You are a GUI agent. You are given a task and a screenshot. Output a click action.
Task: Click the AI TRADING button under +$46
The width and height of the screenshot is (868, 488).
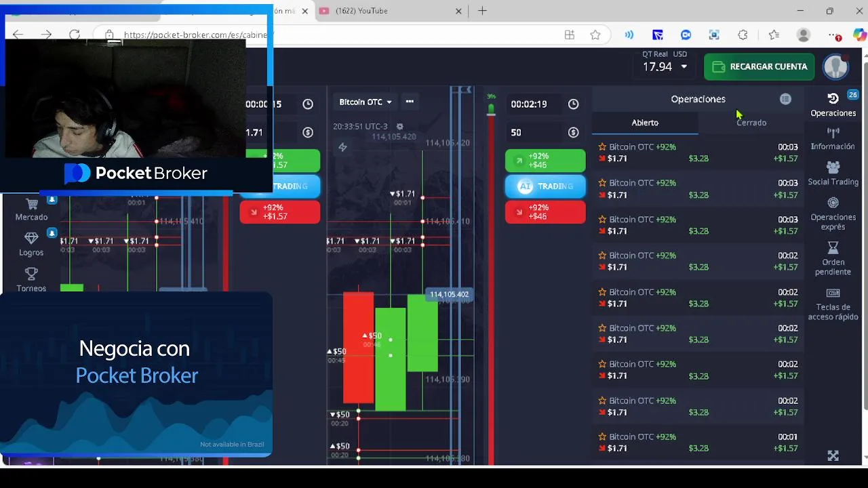click(545, 186)
